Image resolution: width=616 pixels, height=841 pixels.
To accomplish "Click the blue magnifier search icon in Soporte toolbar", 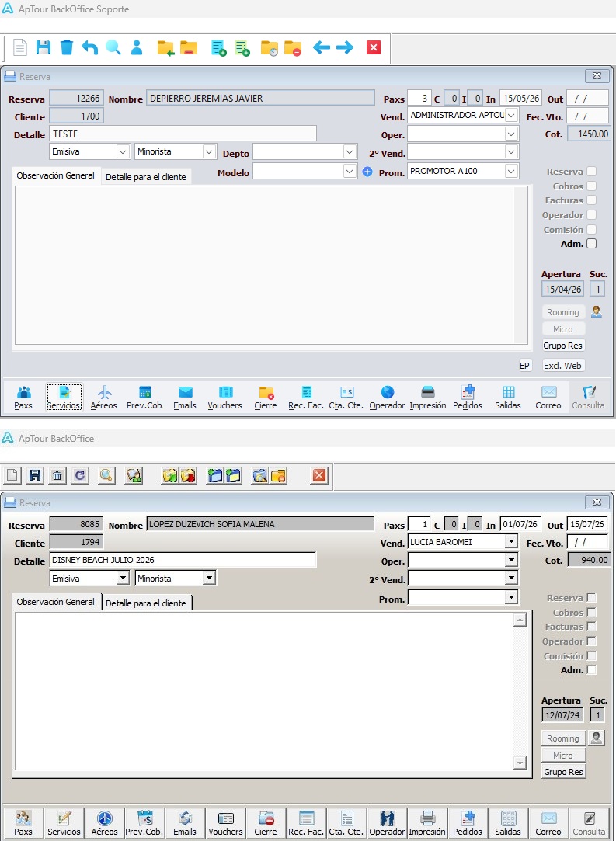I will [113, 47].
